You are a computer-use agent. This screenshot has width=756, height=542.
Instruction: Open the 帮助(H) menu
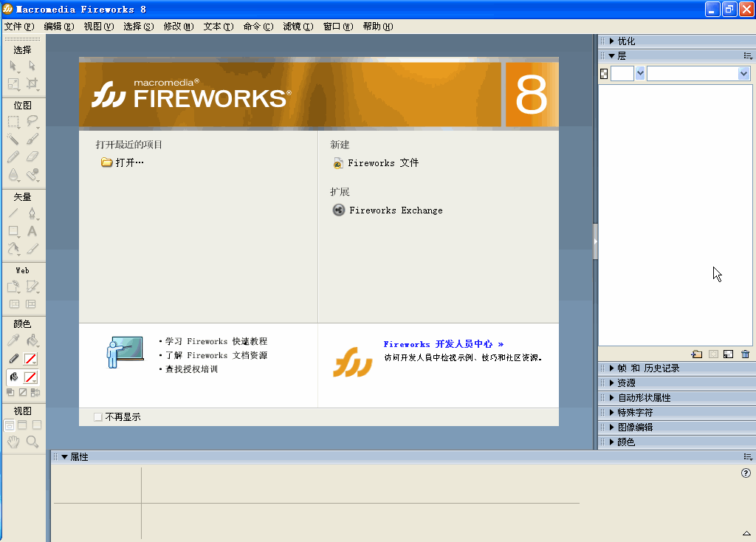pos(378,27)
